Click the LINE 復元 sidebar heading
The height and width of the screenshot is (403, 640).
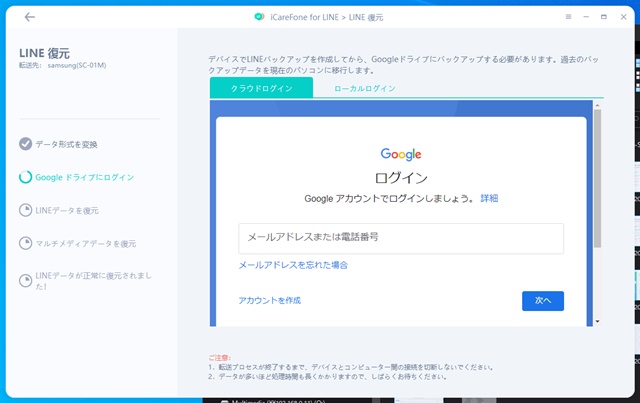pyautogui.click(x=44, y=53)
